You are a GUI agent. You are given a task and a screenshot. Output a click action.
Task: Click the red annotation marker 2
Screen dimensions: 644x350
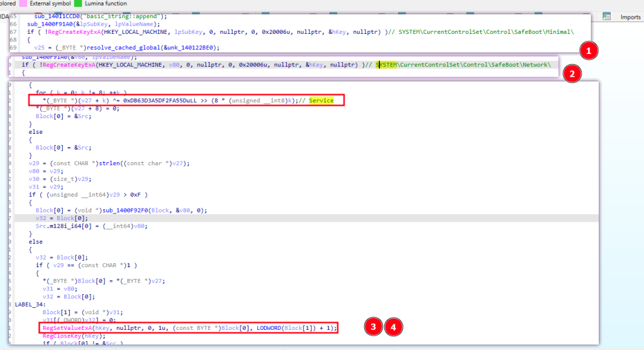[x=571, y=74]
